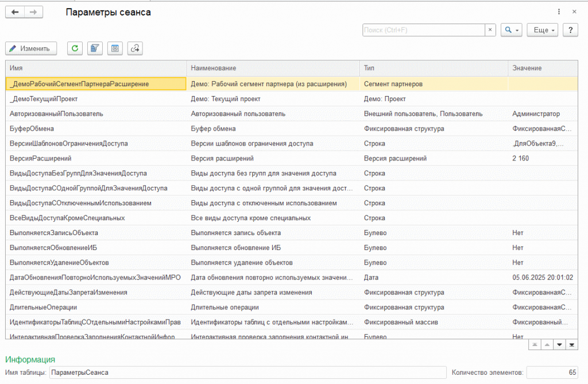Click the Сегмент партнеров type cell
This screenshot has width=588, height=384.
coord(434,84)
